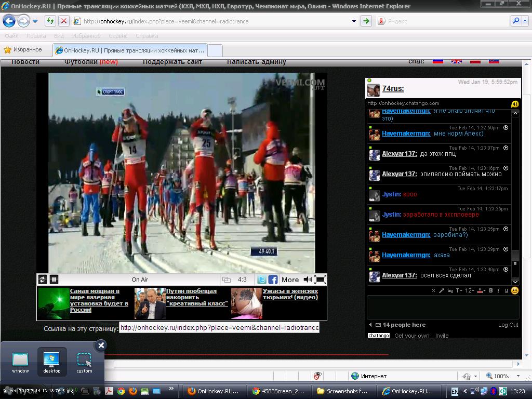The width and height of the screenshot is (532, 399).
Task: Select window capture mode
Action: click(20, 362)
